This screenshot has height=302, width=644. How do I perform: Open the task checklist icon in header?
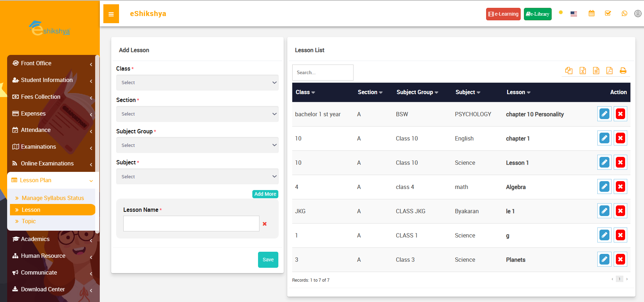(x=608, y=14)
